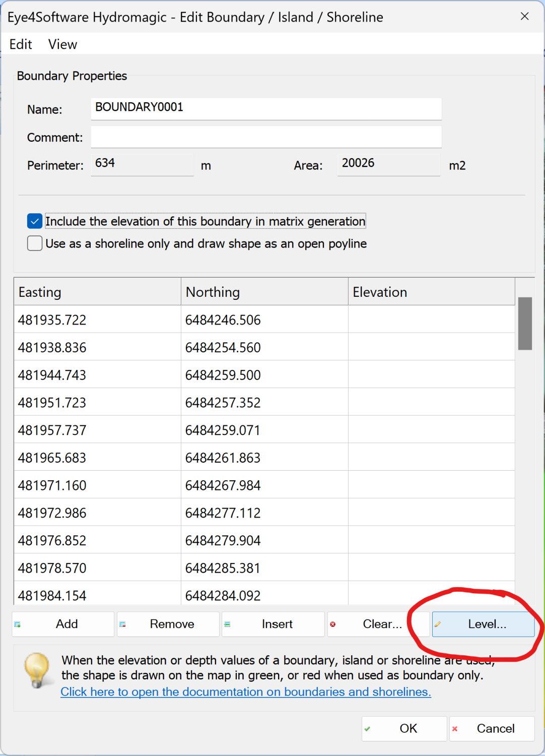Click the Add button
The height and width of the screenshot is (756, 545).
63,624
